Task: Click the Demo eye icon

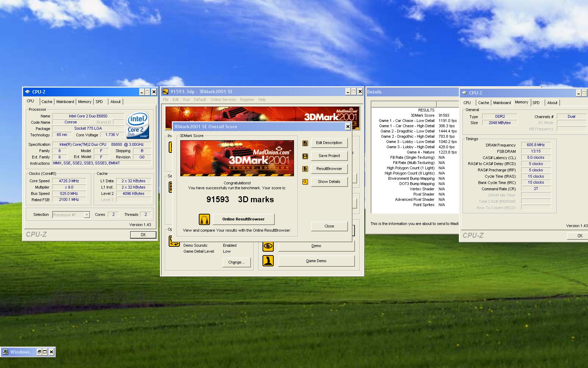Action: (268, 246)
